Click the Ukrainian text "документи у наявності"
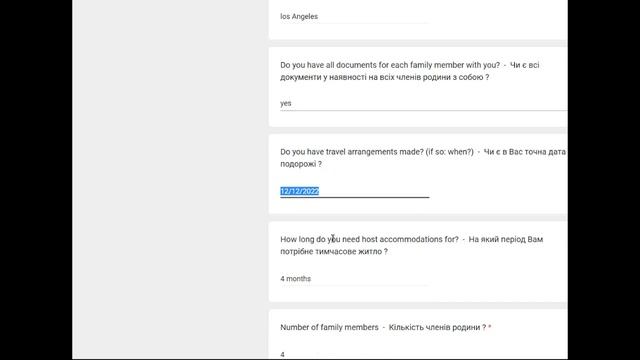This screenshot has height=360, width=640. coord(323,77)
